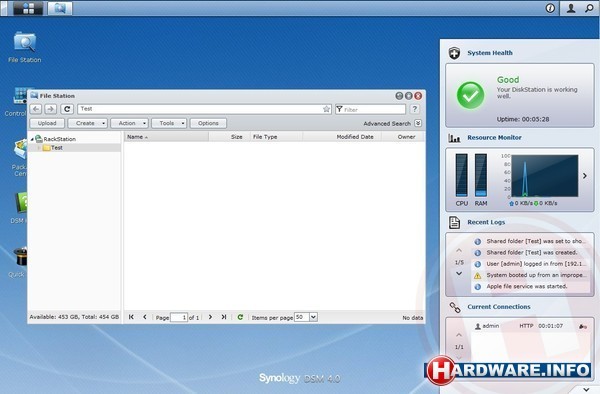Click log entry Apple file service was started
Viewport: 600px width, 394px height.
531,287
